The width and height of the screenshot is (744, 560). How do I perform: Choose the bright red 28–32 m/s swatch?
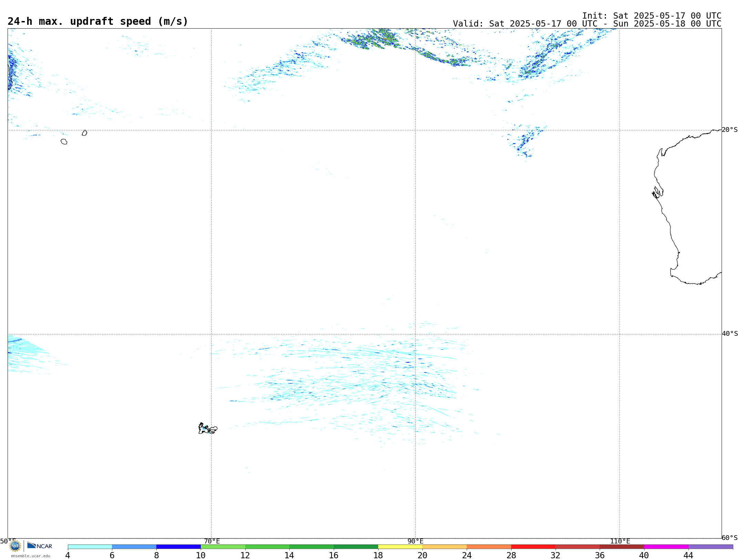click(x=533, y=547)
